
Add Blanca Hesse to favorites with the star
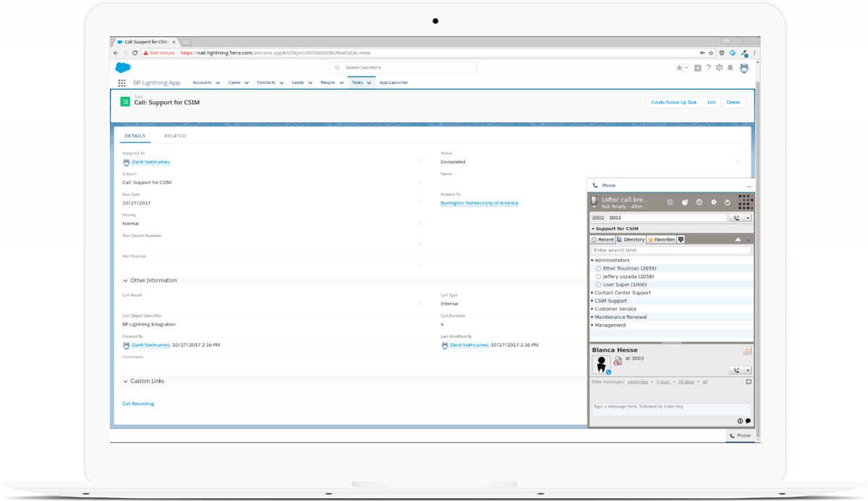pyautogui.click(x=746, y=351)
